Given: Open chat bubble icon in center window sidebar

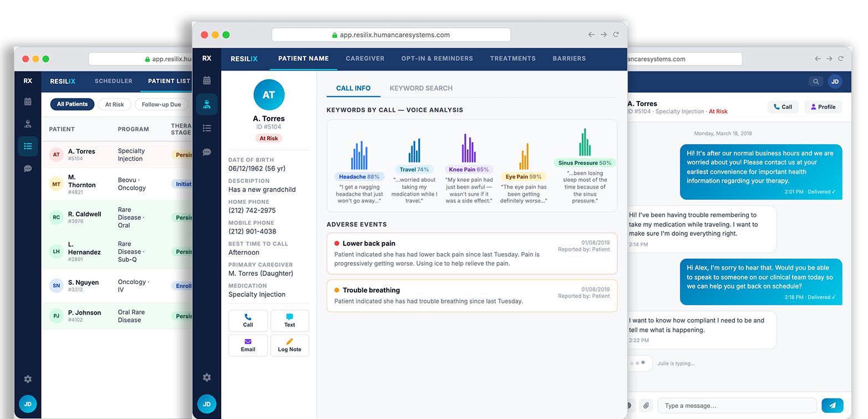Looking at the screenshot, I should click(x=207, y=152).
